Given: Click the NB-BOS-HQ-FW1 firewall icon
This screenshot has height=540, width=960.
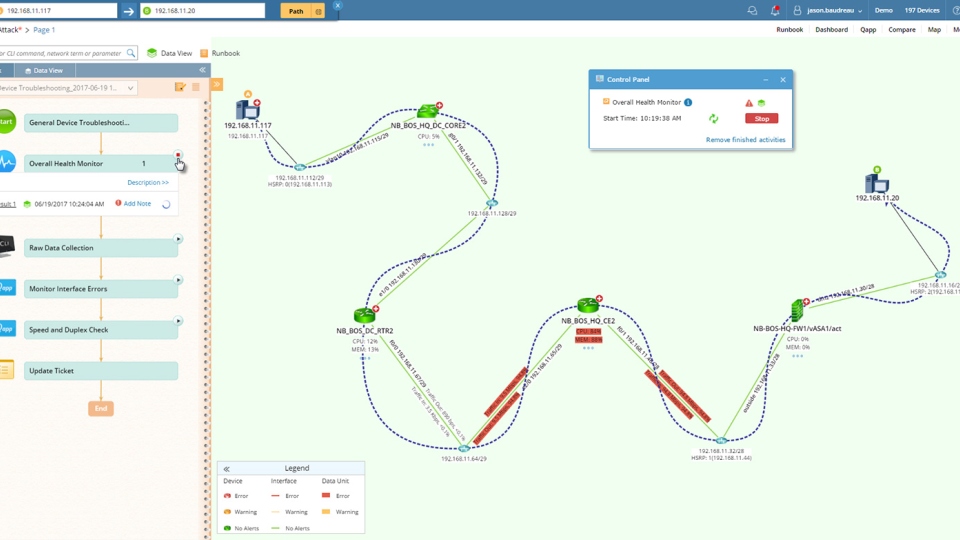Looking at the screenshot, I should click(x=798, y=310).
